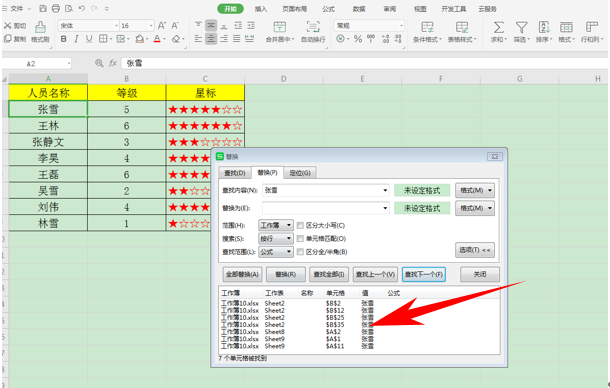610x388 pixels.
Task: Switch to the 数据 ribbon tab
Action: pyautogui.click(x=359, y=9)
